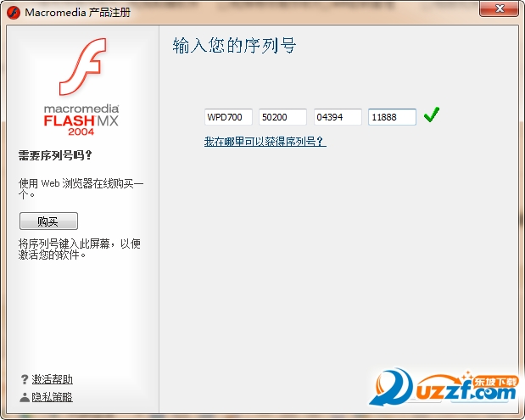This screenshot has width=525, height=420.
Task: Click the 购买 (Buy) button
Action: click(x=48, y=221)
